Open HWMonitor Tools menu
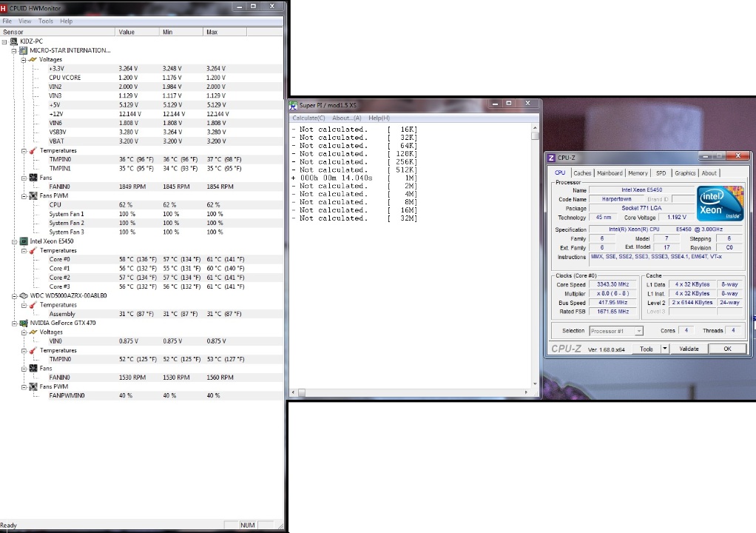Viewport: 756px width, 533px height. [46, 21]
